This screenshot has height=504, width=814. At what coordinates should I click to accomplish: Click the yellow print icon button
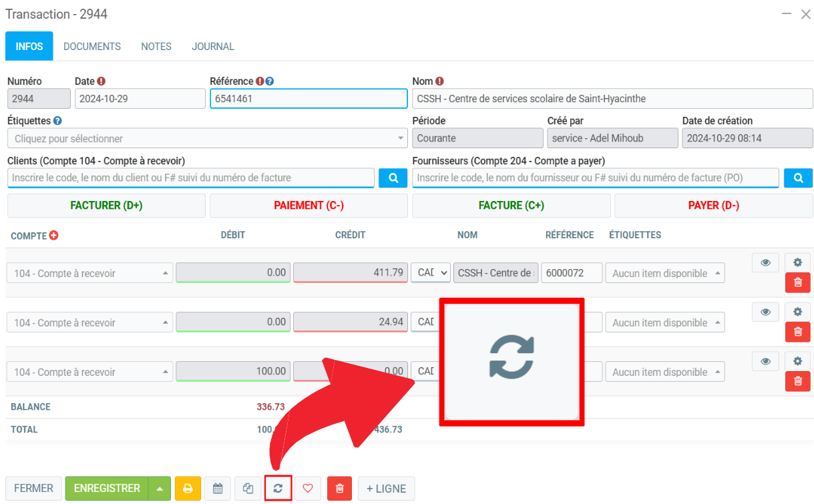188,489
